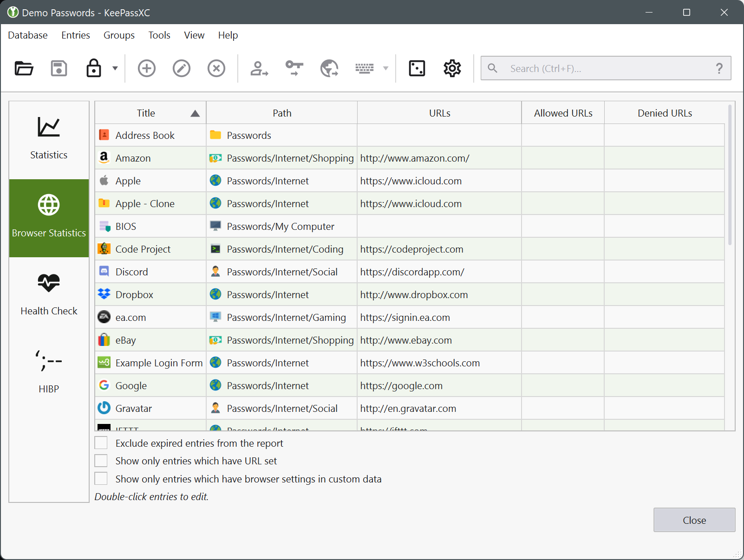744x560 pixels.
Task: Open the password generator dice icon
Action: point(417,69)
